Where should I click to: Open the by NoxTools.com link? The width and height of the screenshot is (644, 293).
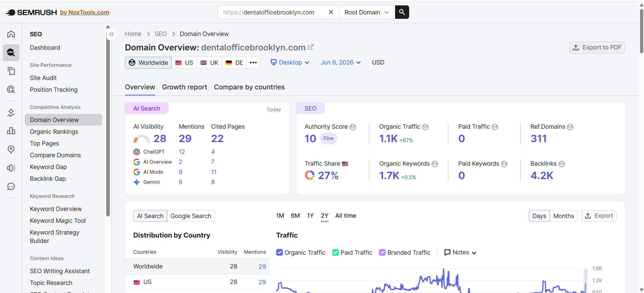coord(85,12)
